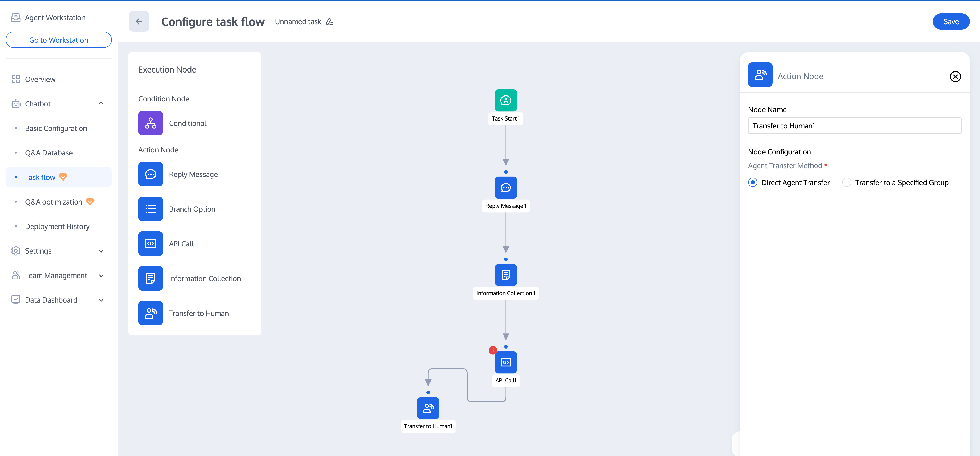This screenshot has height=456, width=980.
Task: Open Deployment History in sidebar
Action: click(57, 226)
